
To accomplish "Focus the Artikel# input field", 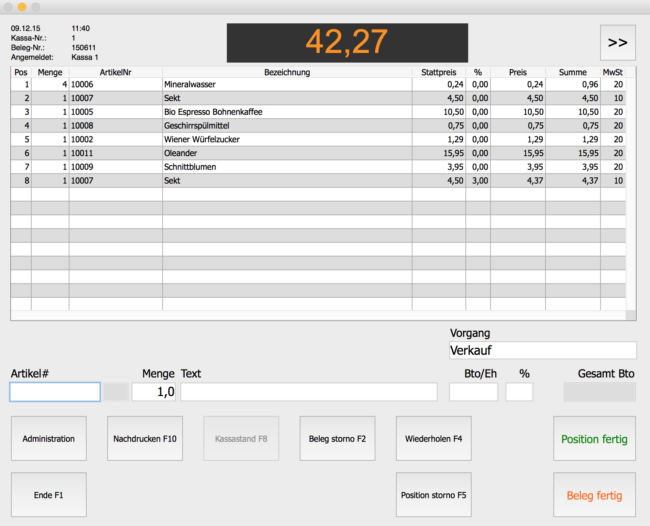I will click(x=55, y=392).
